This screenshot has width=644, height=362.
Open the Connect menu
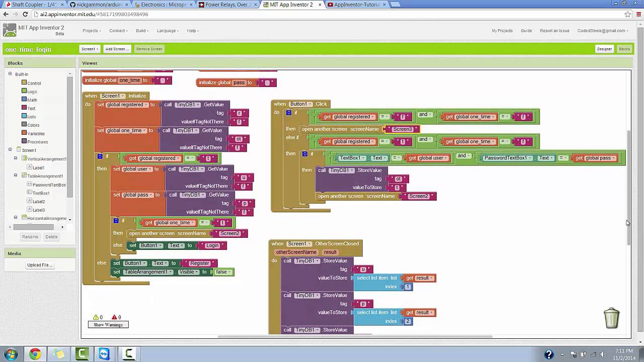(x=119, y=31)
